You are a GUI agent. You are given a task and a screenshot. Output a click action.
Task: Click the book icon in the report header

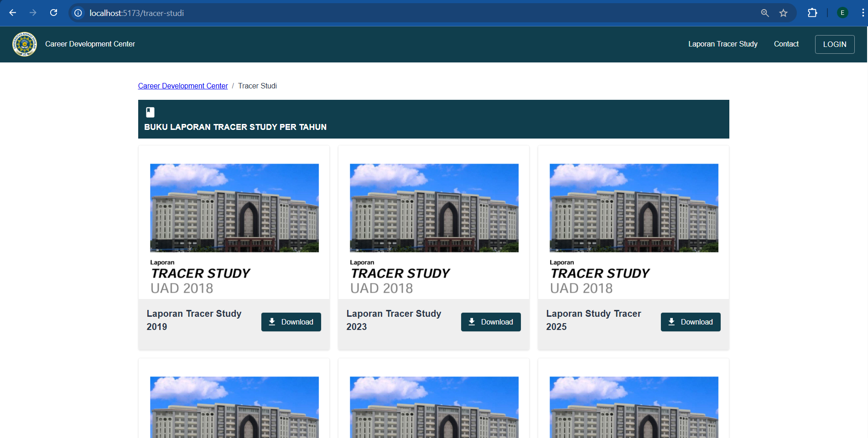(x=150, y=112)
